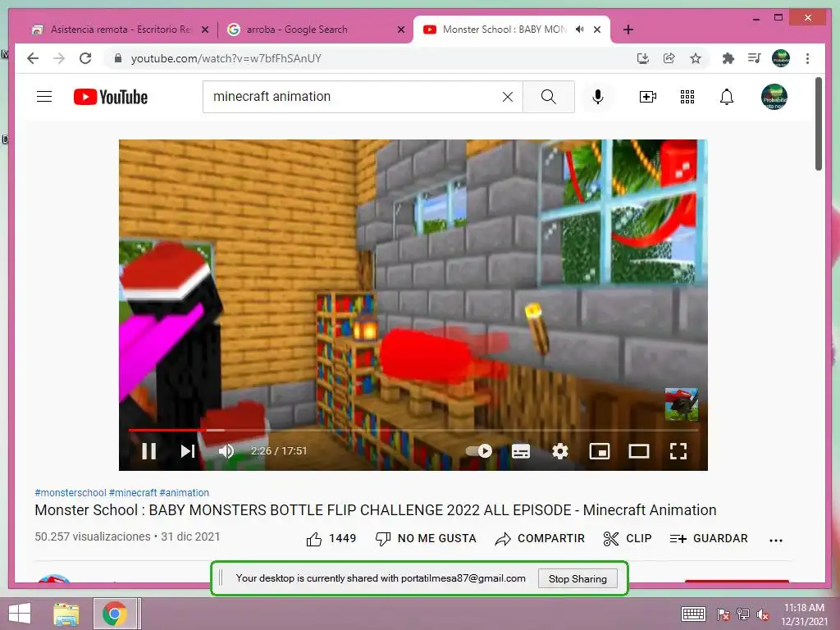Close the arroba Google Search tab
The height and width of the screenshot is (630, 840).
coord(400,30)
